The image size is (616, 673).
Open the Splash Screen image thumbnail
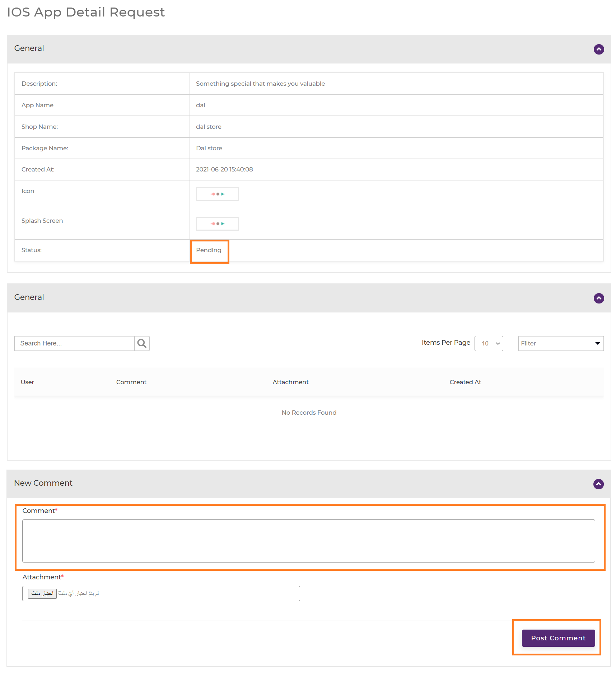[x=217, y=223]
